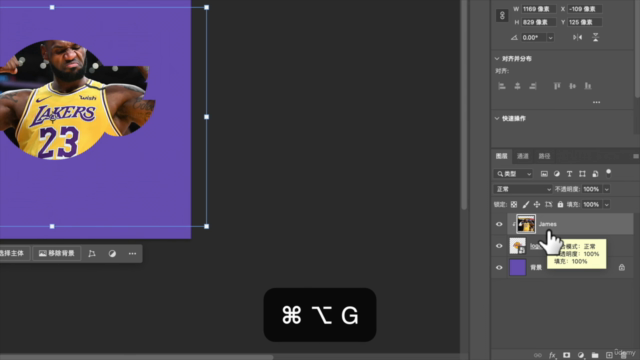Align left edges of layers

(502, 86)
